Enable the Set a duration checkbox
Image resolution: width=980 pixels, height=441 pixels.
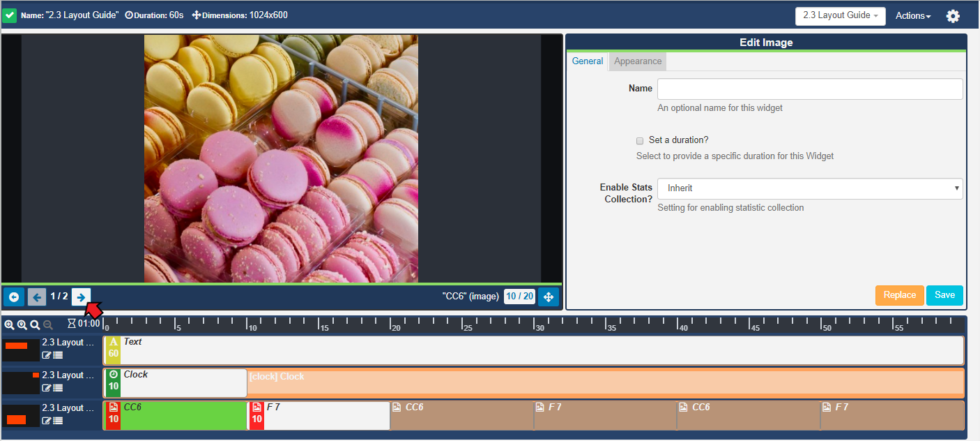[x=640, y=140]
